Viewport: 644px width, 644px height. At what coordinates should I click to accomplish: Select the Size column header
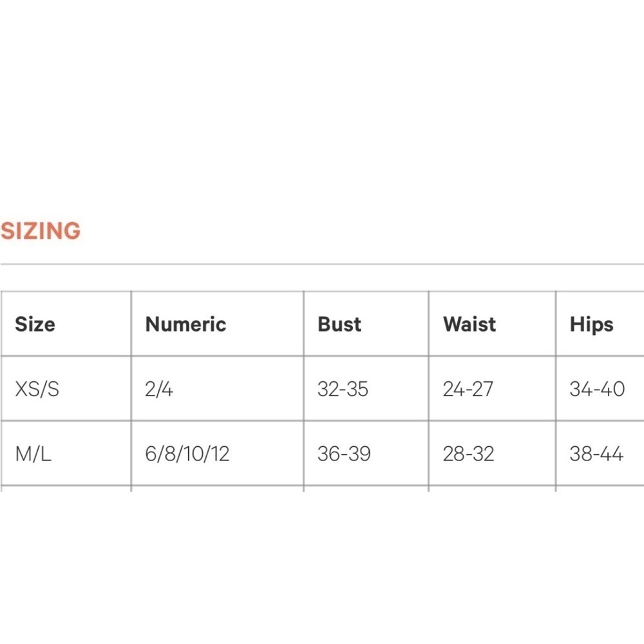[35, 324]
